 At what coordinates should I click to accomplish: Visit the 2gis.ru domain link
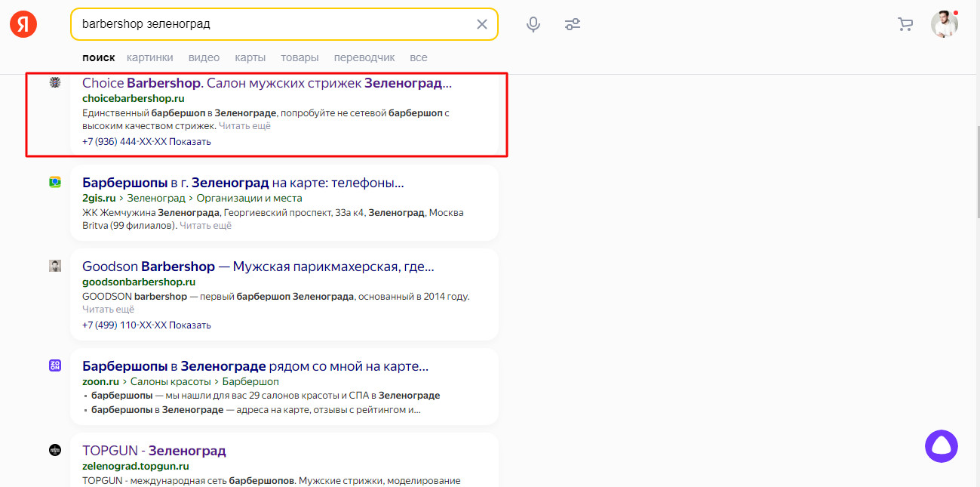pos(99,199)
